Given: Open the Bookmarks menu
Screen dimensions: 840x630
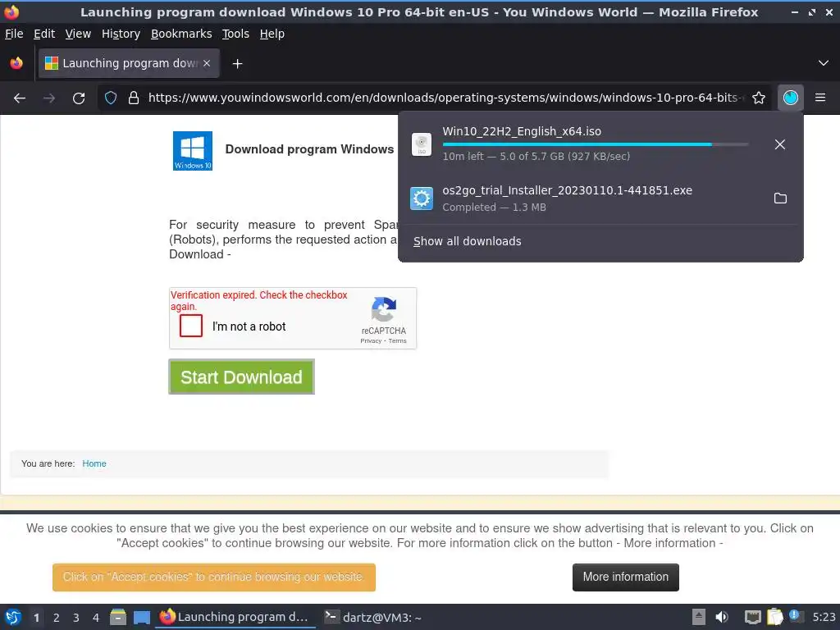Looking at the screenshot, I should tap(181, 34).
